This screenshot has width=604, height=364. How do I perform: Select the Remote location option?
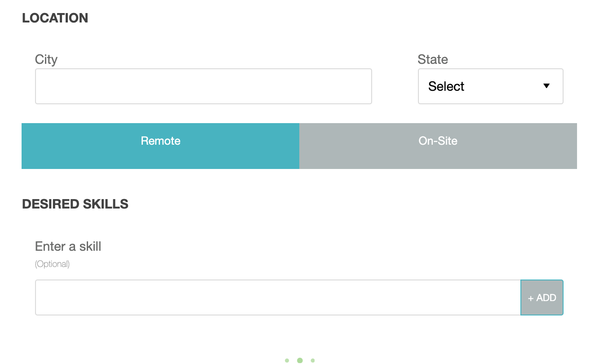160,146
